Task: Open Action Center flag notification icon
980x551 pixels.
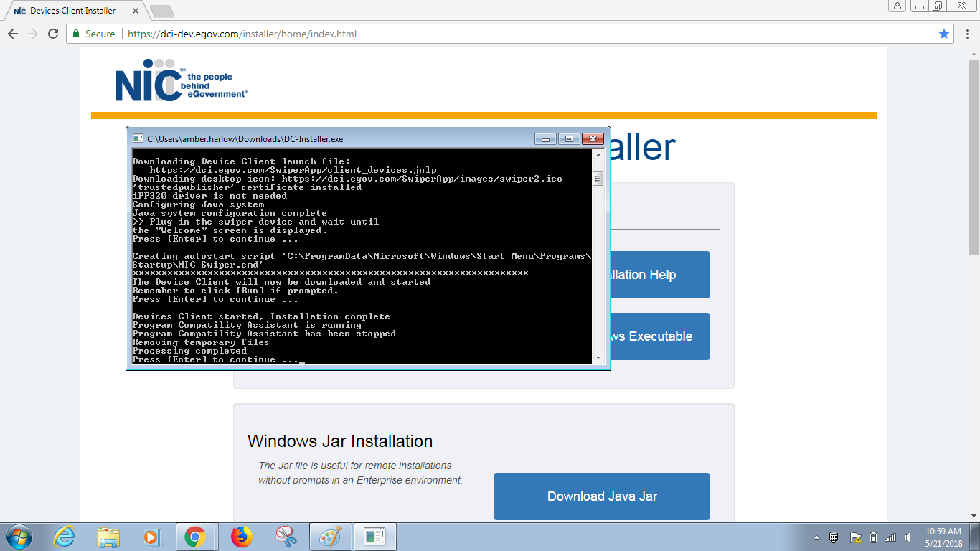Action: click(x=855, y=537)
